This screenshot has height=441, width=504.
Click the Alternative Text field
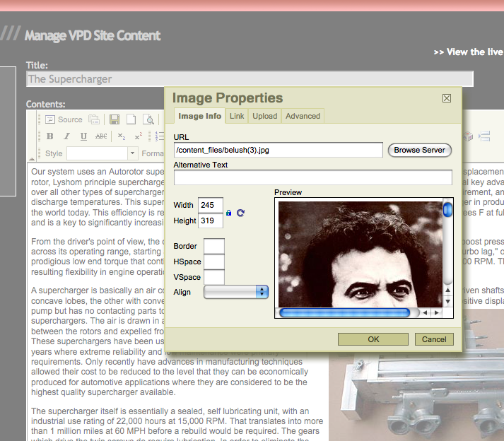click(313, 177)
